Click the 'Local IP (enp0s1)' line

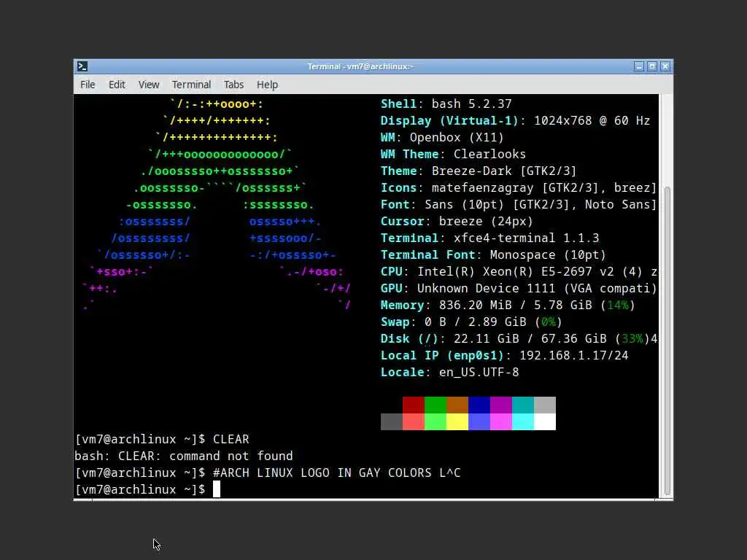pyautogui.click(x=505, y=356)
